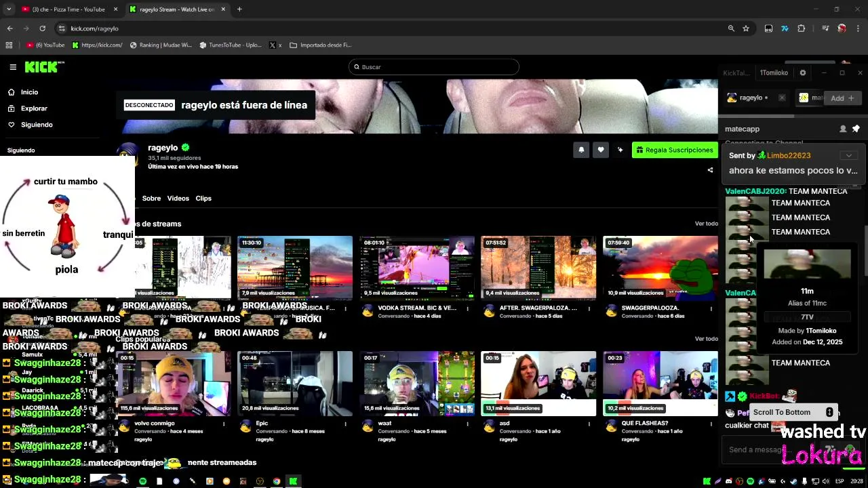Screen dimensions: 868x488
Task: Click the 1Tomiloko emote author link
Action: click(x=821, y=331)
